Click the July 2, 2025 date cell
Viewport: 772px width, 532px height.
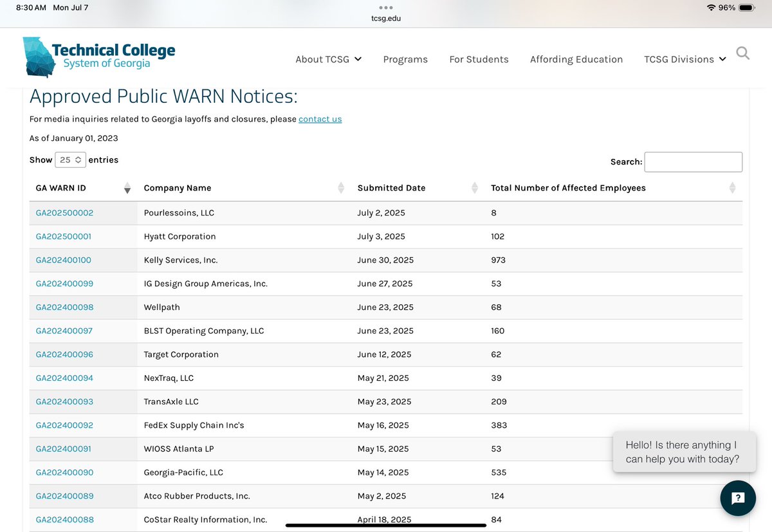point(381,213)
